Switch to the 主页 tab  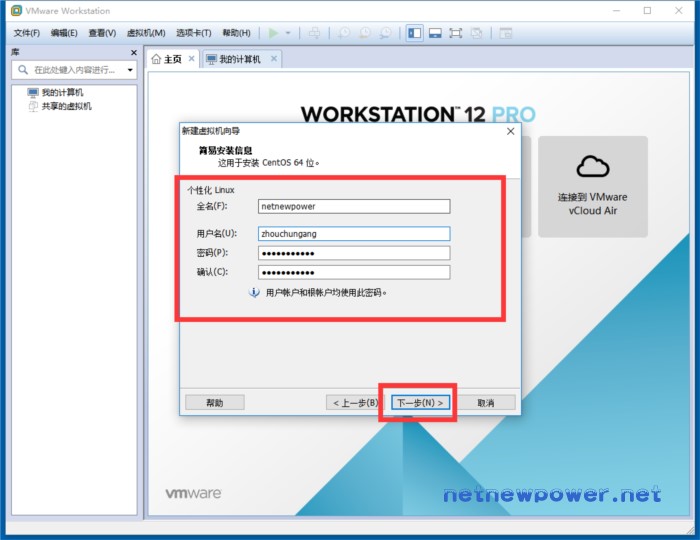pos(172,59)
